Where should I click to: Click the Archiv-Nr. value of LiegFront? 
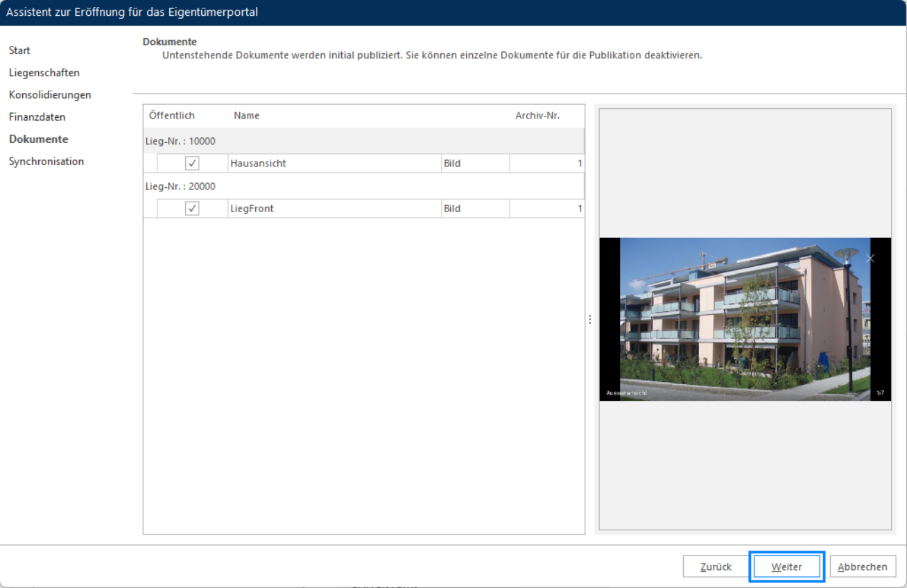pos(547,209)
